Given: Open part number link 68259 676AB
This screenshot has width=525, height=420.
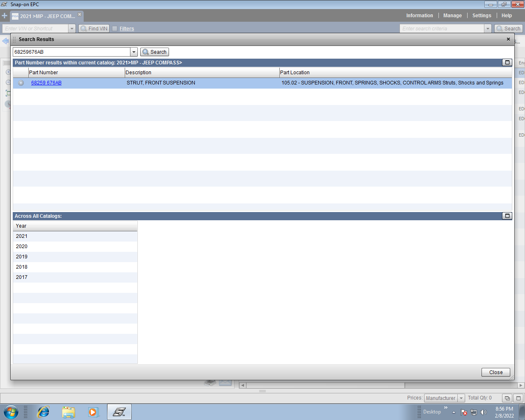Looking at the screenshot, I should pyautogui.click(x=46, y=83).
